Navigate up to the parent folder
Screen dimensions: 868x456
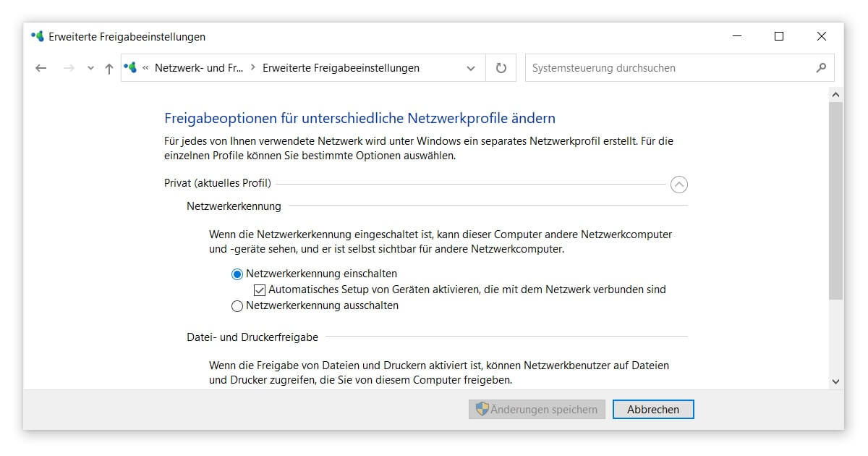pos(108,67)
